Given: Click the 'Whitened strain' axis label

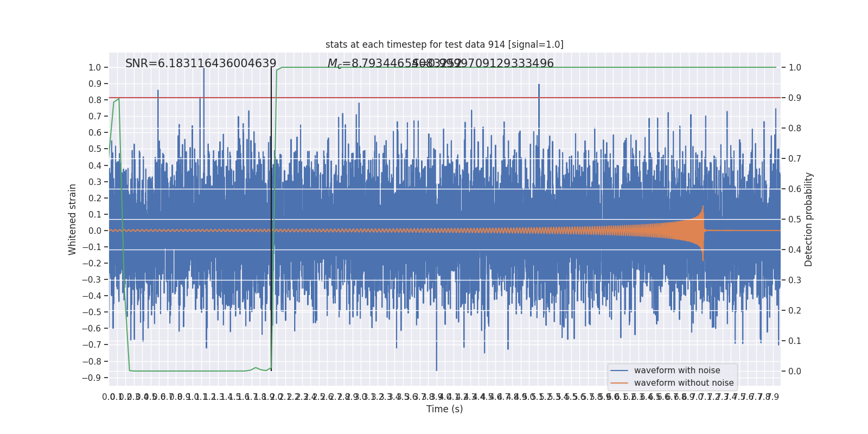Looking at the screenshot, I should coord(73,219).
